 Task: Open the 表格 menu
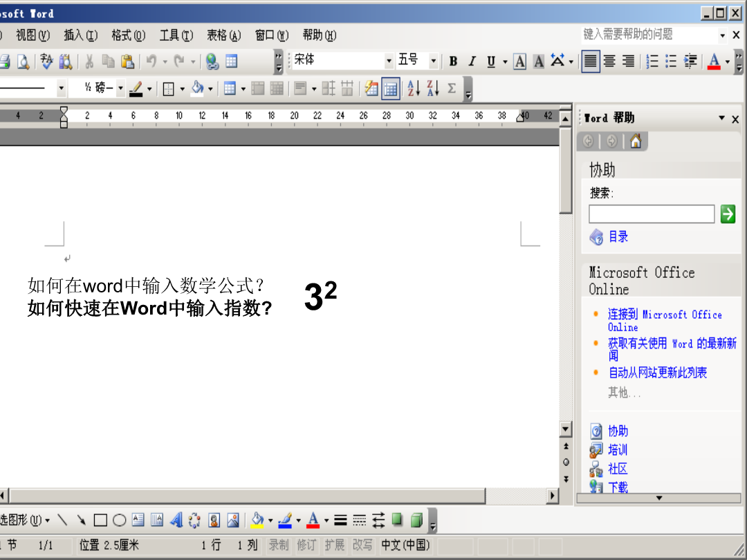(x=224, y=35)
